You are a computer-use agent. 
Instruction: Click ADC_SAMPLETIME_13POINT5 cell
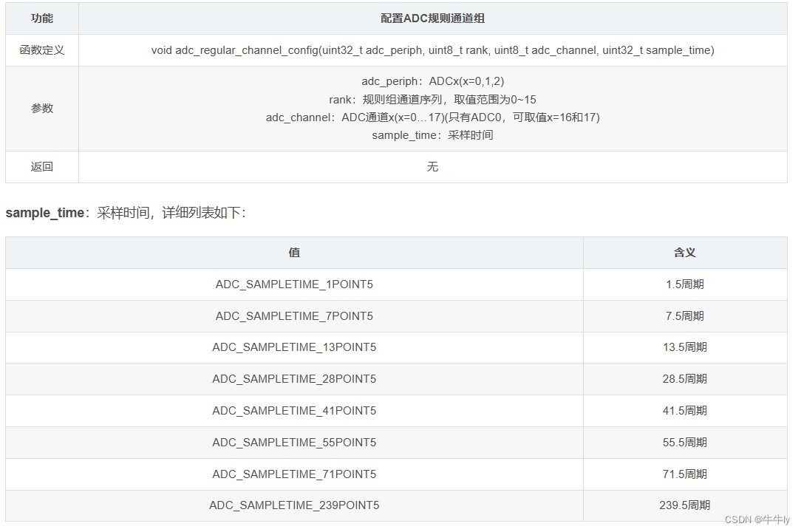point(294,347)
